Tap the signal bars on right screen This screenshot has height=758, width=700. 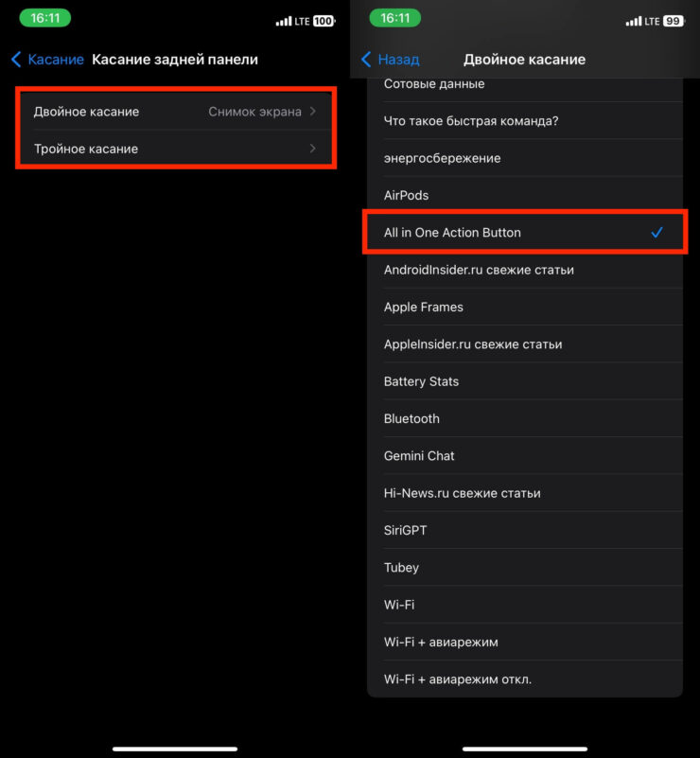click(634, 21)
